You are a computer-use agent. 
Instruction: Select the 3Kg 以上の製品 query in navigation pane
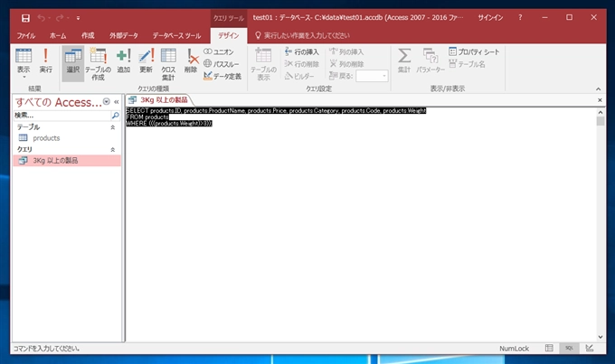[x=67, y=160]
